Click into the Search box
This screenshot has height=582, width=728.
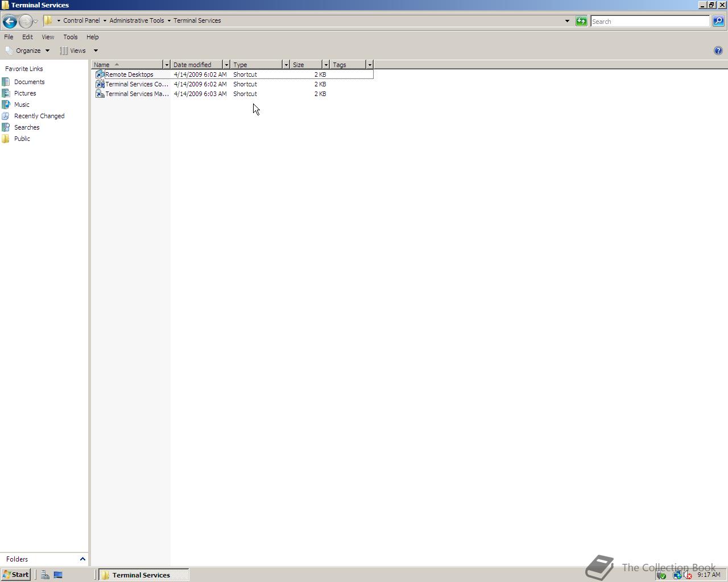point(650,21)
